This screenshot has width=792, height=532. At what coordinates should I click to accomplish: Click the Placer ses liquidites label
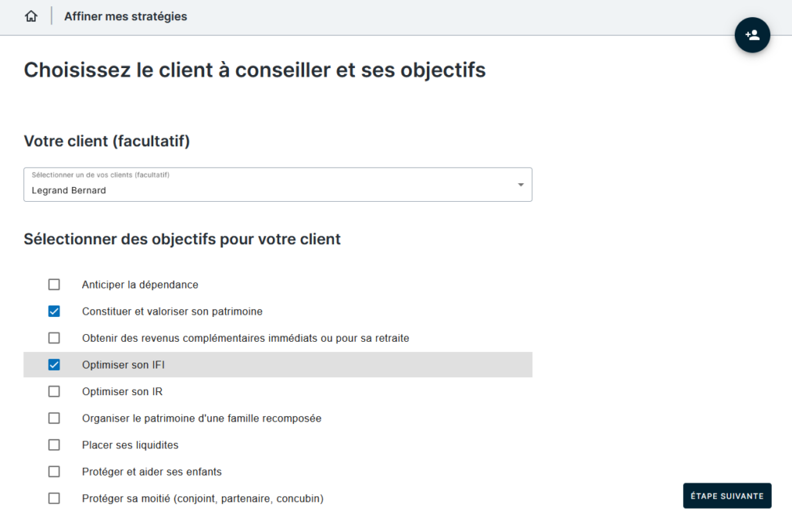130,445
